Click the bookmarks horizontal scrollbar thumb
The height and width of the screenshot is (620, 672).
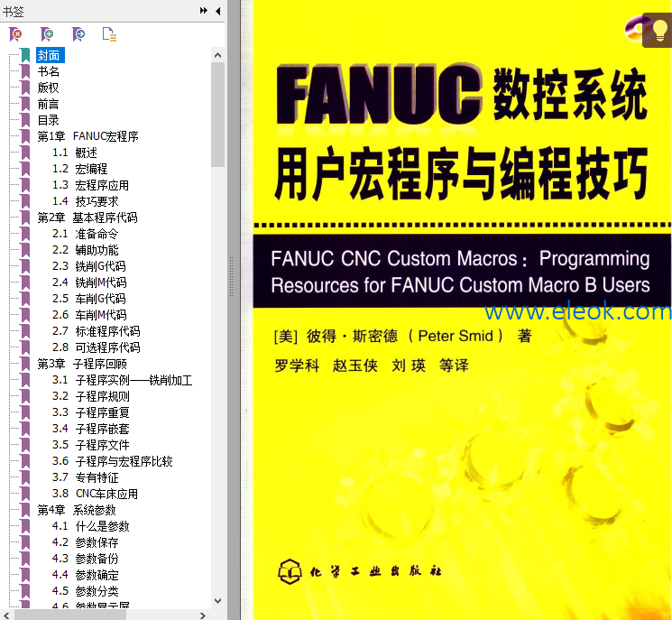click(x=70, y=615)
